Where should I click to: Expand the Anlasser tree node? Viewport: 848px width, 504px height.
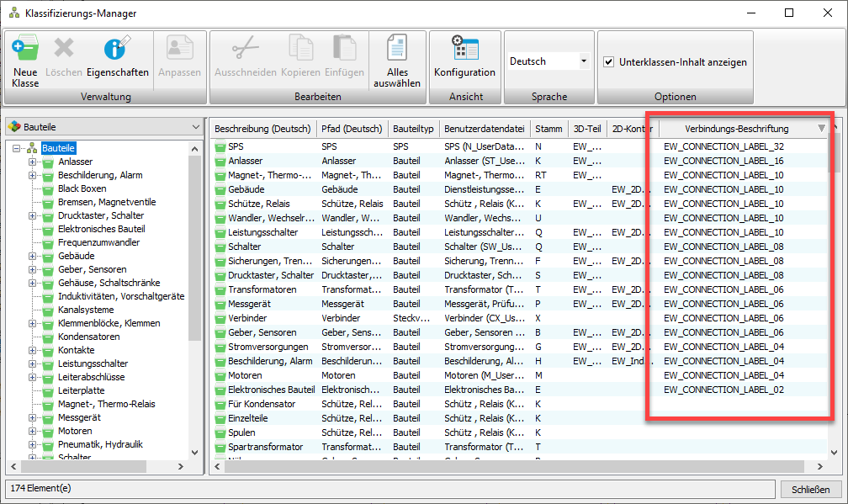click(x=34, y=162)
